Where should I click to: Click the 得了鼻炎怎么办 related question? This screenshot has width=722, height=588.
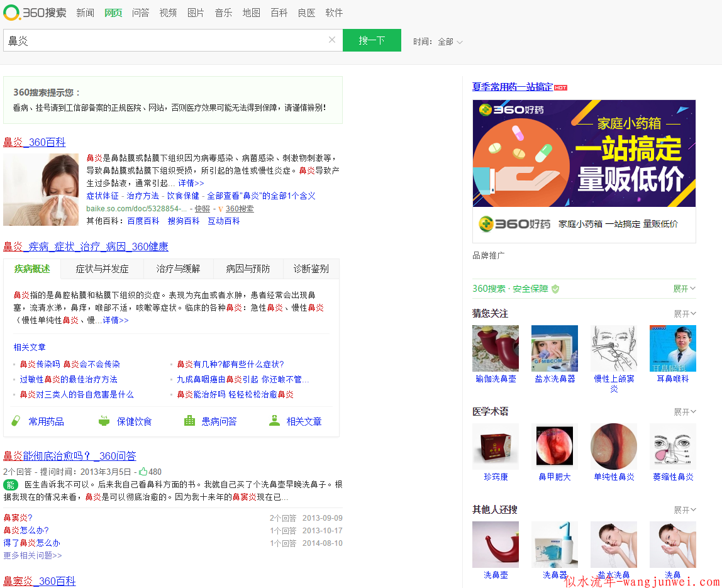32,543
